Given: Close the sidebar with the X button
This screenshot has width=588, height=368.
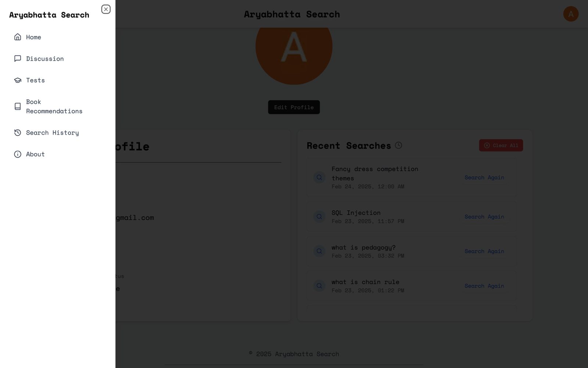Looking at the screenshot, I should (106, 9).
